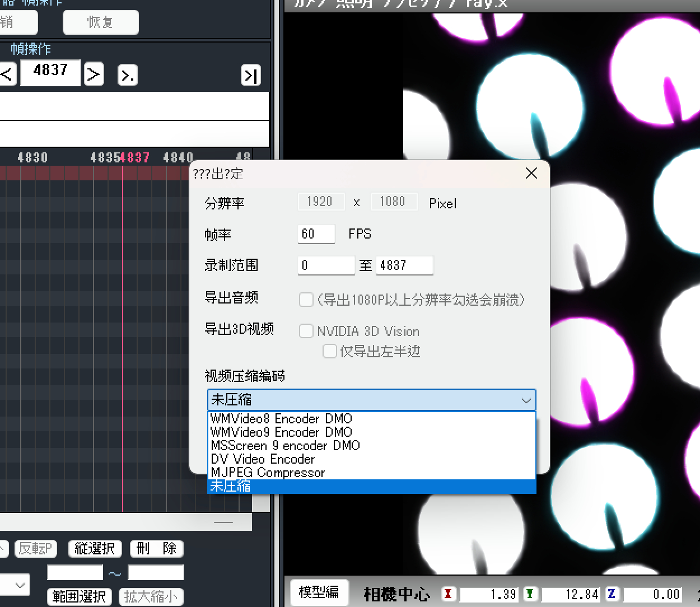The height and width of the screenshot is (607, 700).
Task: Toggle the NVIDIA 3D Vision checkbox
Action: click(x=306, y=331)
